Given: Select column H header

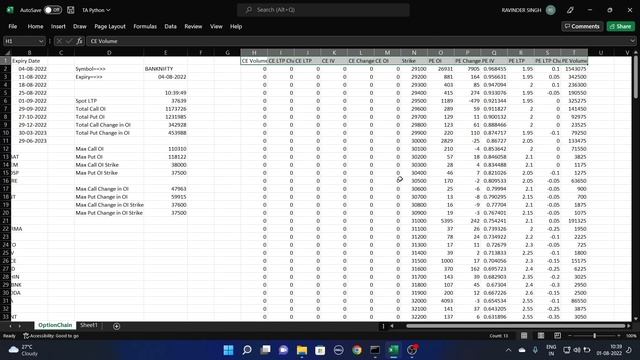Looking at the screenshot, I should pos(254,53).
